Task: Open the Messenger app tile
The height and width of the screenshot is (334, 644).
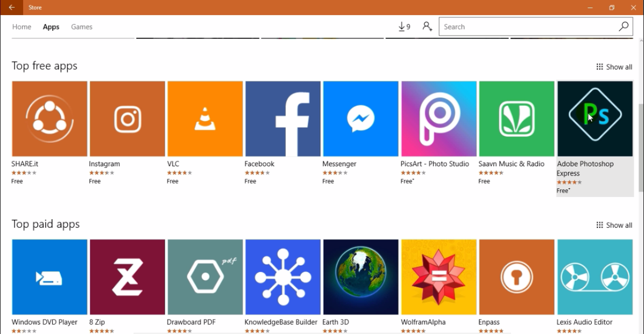Action: pyautogui.click(x=360, y=119)
